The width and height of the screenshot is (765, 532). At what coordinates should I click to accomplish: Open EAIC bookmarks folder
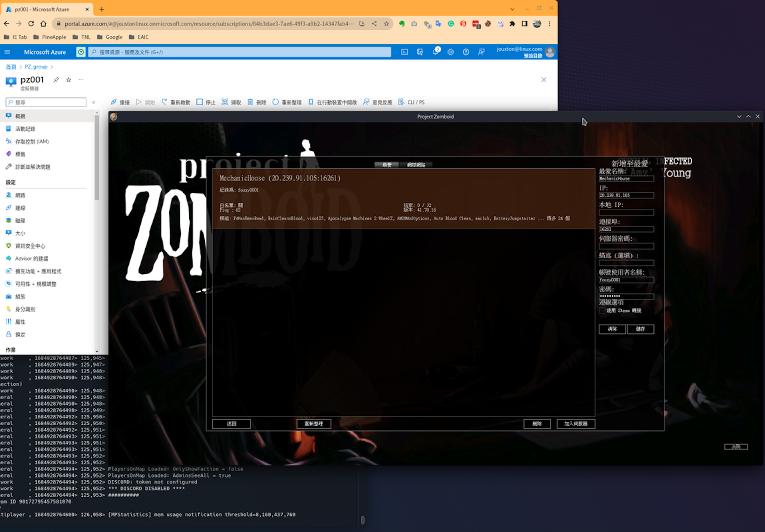139,37
